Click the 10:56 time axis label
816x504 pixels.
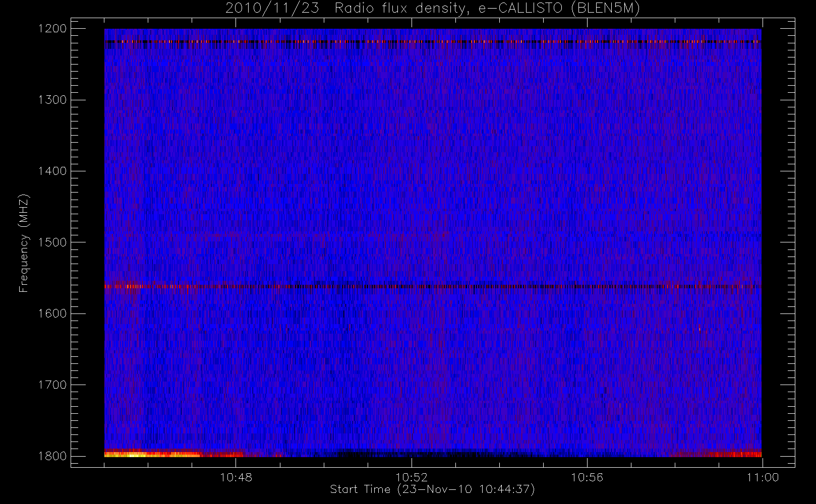(x=587, y=477)
